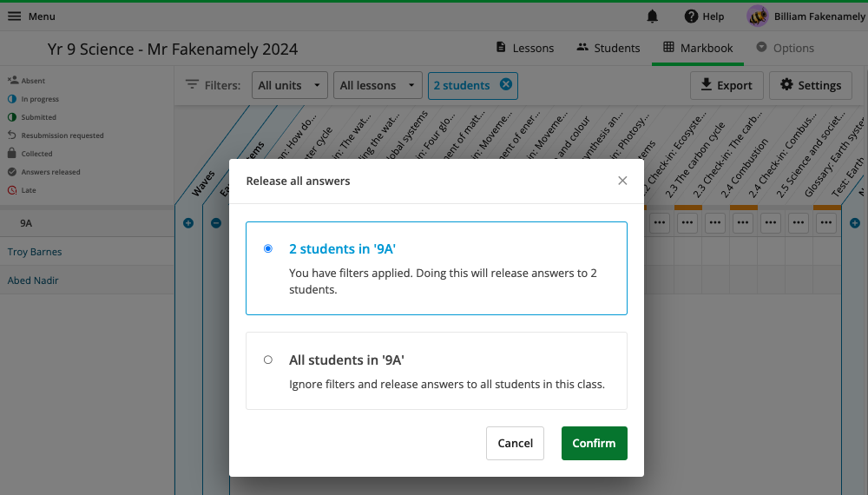Click the 9A class row

point(87,223)
